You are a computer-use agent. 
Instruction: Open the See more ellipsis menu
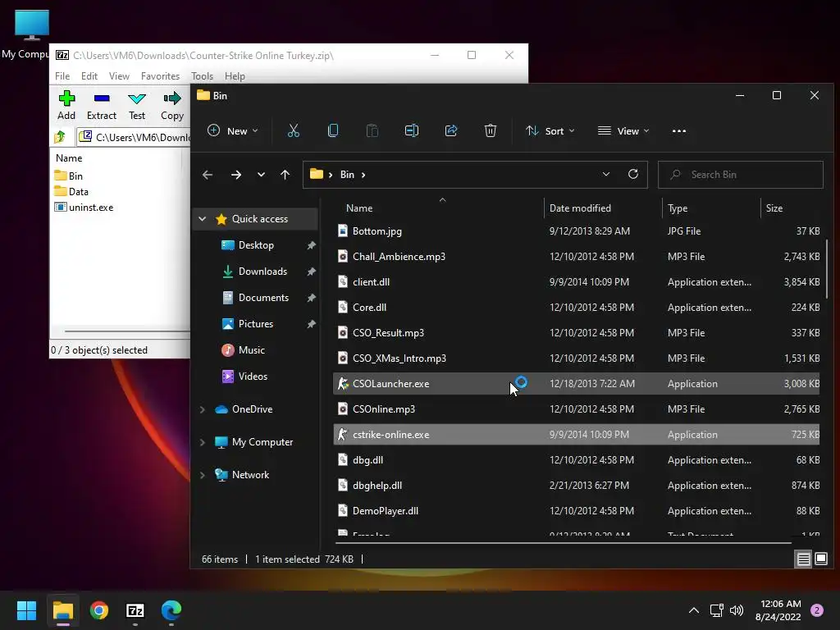[678, 130]
